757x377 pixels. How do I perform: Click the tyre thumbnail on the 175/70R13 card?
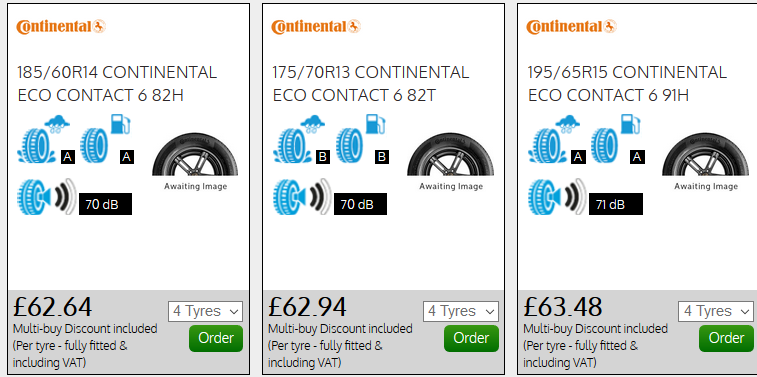tap(450, 162)
